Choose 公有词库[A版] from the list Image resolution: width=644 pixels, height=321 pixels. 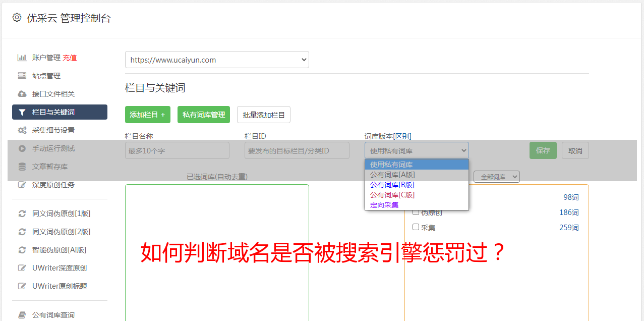pyautogui.click(x=417, y=175)
